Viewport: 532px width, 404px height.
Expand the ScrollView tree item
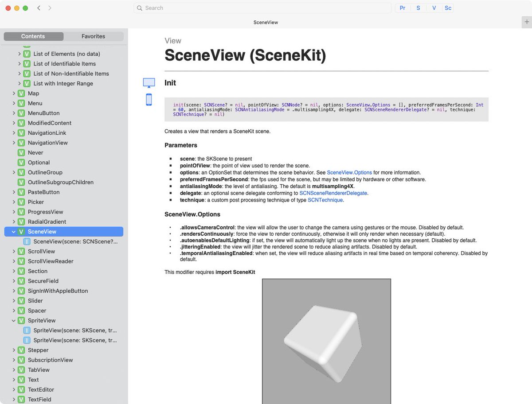coord(14,251)
